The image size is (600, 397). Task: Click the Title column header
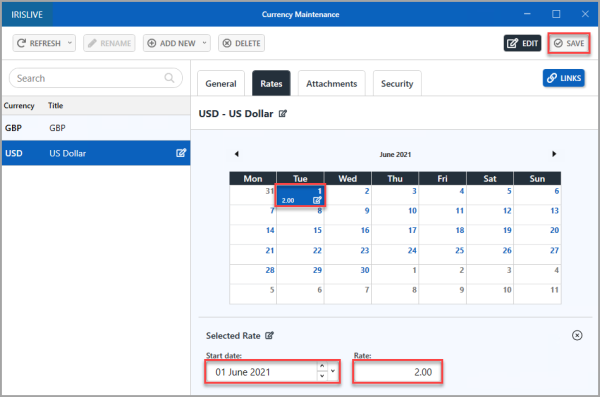click(55, 106)
